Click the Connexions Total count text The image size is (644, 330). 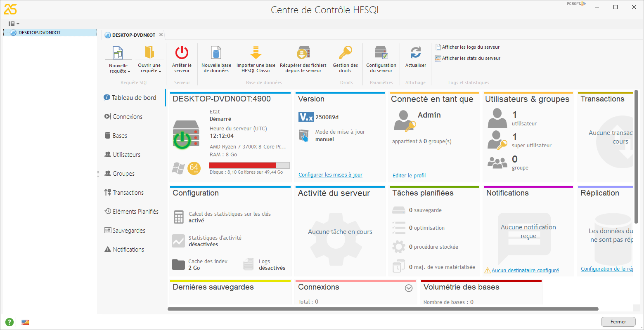click(308, 302)
